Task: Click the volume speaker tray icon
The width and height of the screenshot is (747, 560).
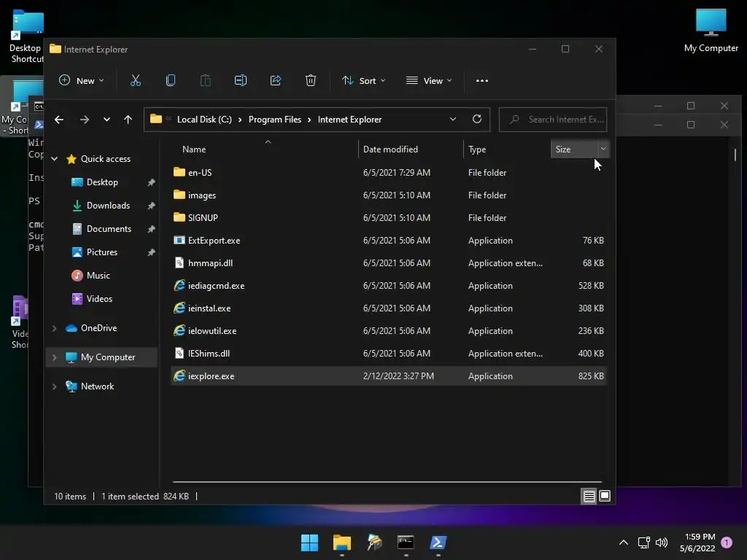Action: [x=661, y=542]
